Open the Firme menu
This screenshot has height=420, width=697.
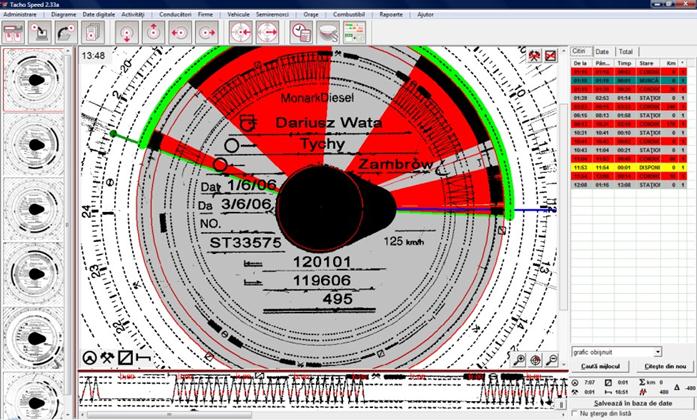tap(205, 14)
